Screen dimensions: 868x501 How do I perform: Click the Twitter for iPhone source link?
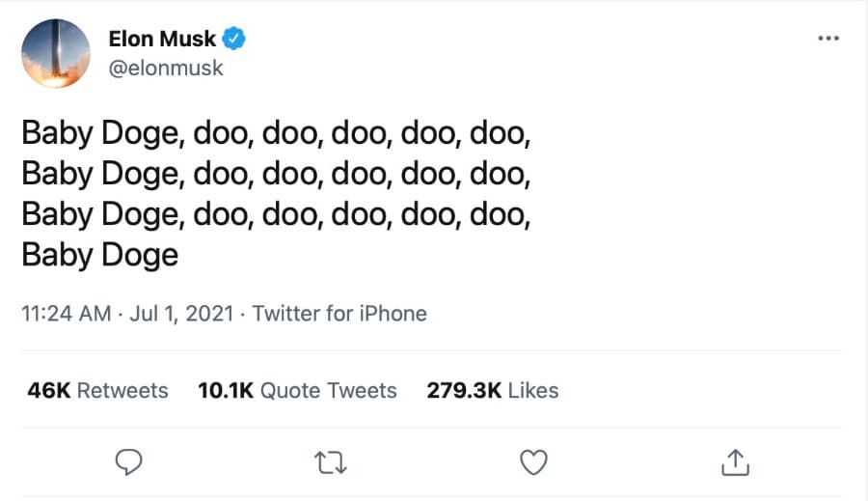tap(339, 314)
